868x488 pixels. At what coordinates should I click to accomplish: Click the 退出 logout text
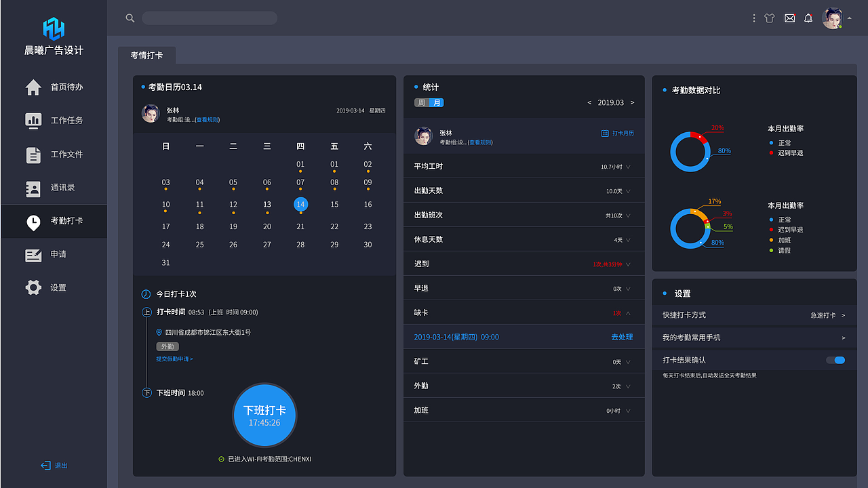(x=61, y=466)
